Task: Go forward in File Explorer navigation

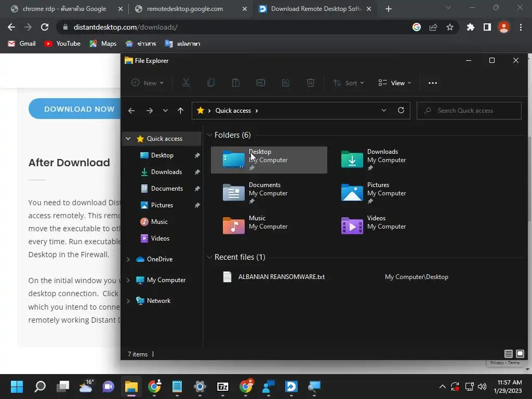Action: (x=149, y=111)
